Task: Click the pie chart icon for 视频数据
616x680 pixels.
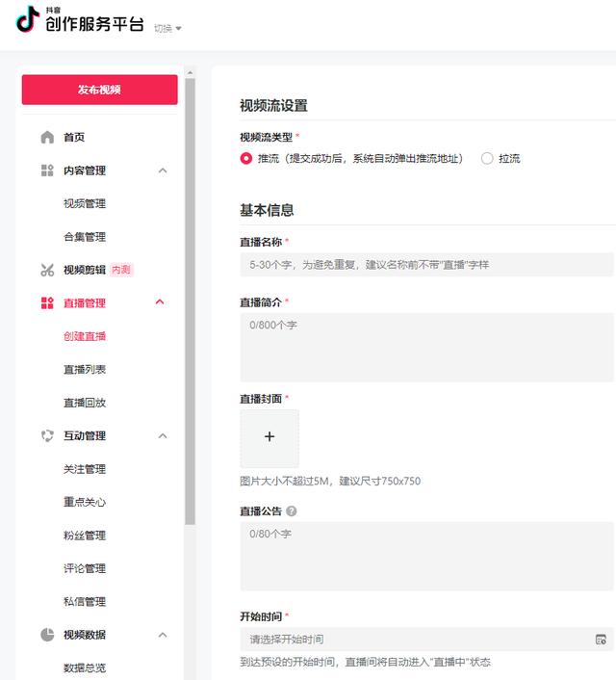Action: 47,635
